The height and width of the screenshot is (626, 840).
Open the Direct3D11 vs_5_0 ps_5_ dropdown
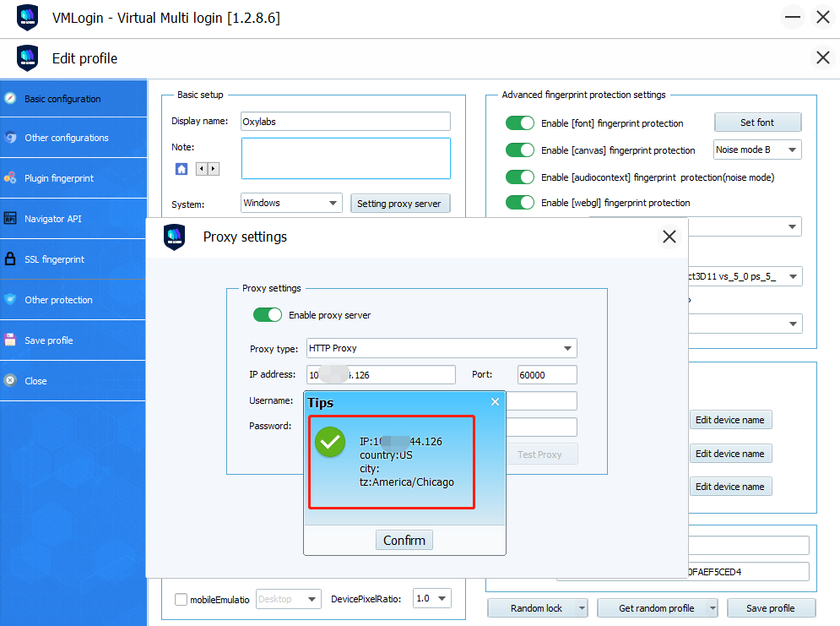click(x=745, y=276)
